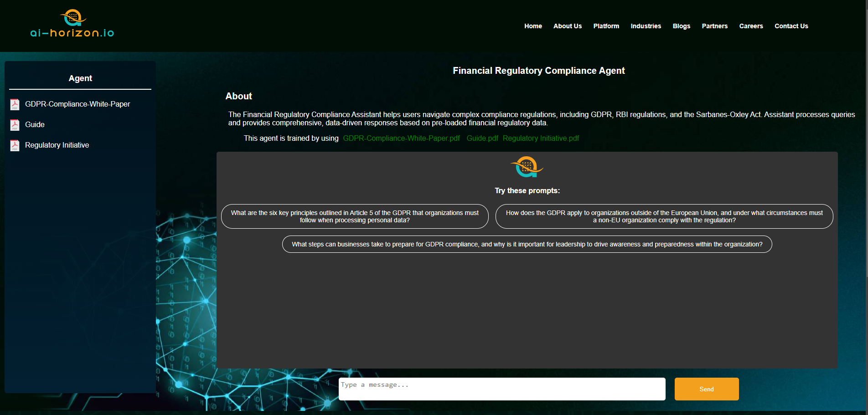
Task: Select the prompt about steps for GDPR compliance
Action: click(527, 244)
